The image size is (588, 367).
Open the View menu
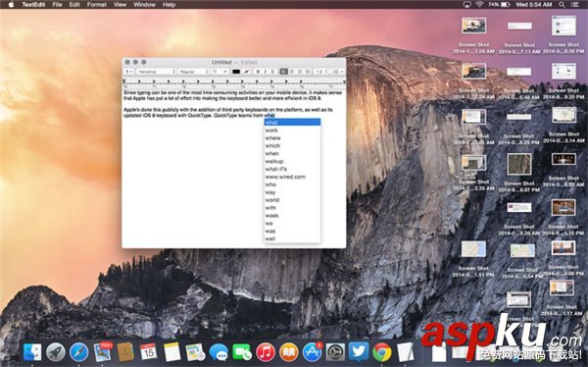click(x=120, y=5)
